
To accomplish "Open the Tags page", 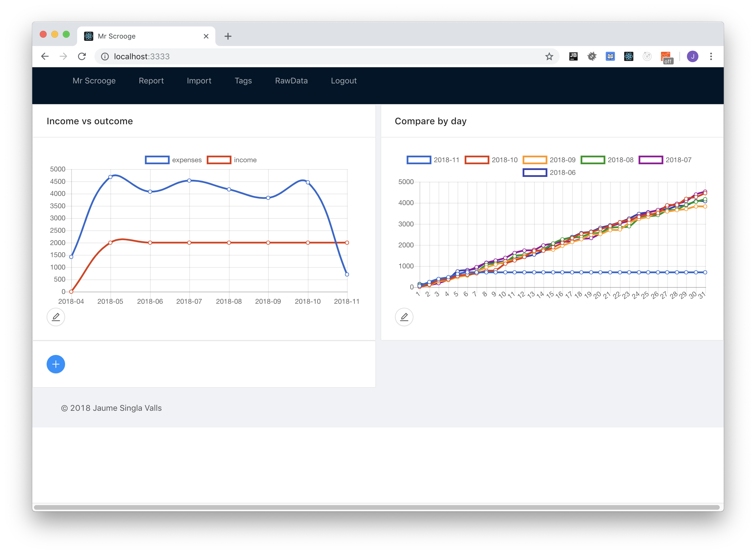I will 243,81.
